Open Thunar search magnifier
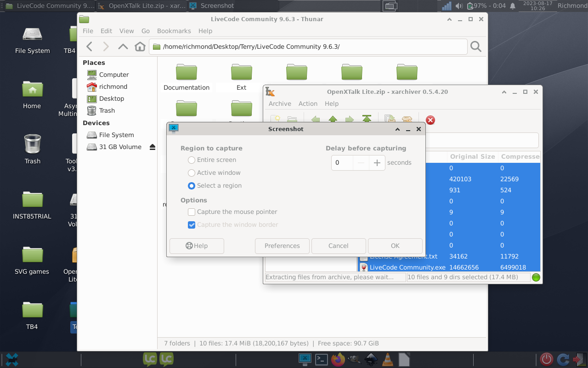This screenshot has width=588, height=368. click(x=476, y=46)
